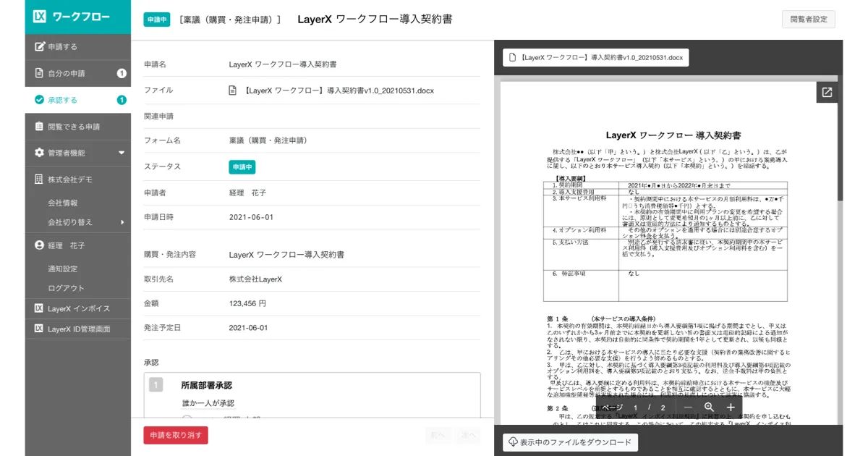Image resolution: width=868 pixels, height=456 pixels.
Task: Click the 承認する count badge
Action: [x=122, y=100]
